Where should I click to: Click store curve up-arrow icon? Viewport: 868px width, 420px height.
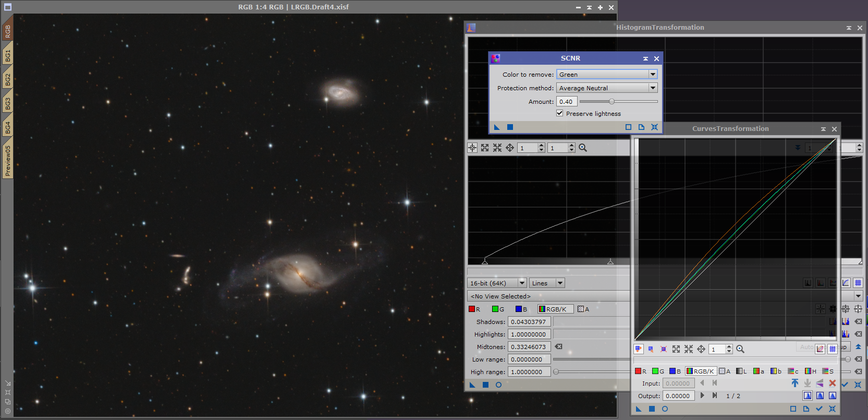coord(795,383)
